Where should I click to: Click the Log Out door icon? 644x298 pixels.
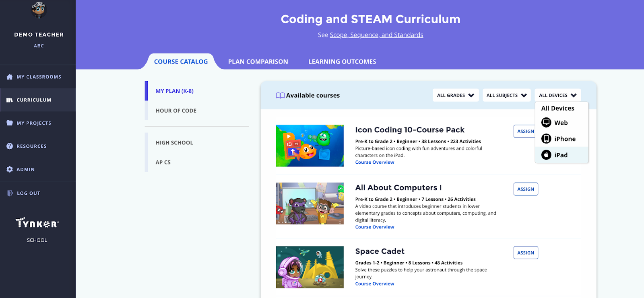pos(10,193)
